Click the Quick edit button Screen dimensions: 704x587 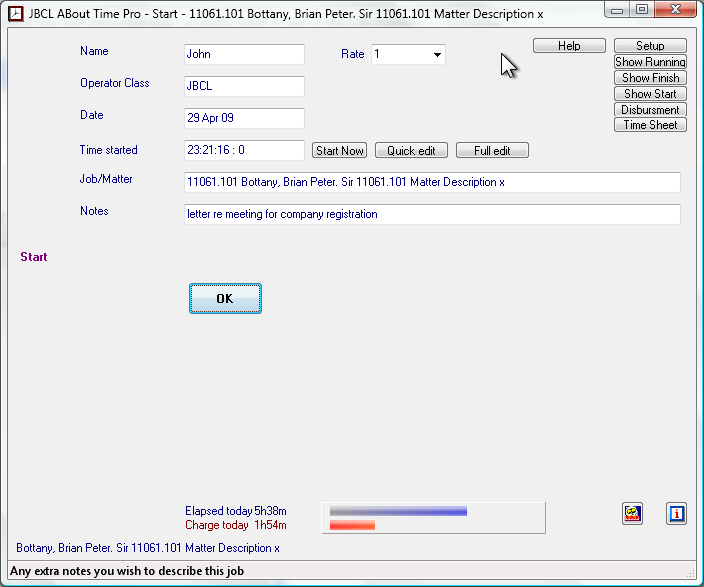click(411, 151)
